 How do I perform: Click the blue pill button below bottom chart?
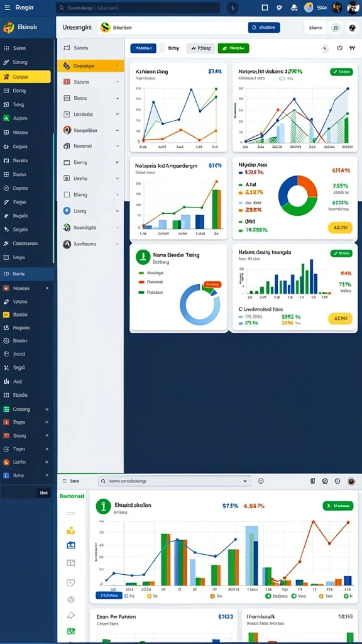109,595
